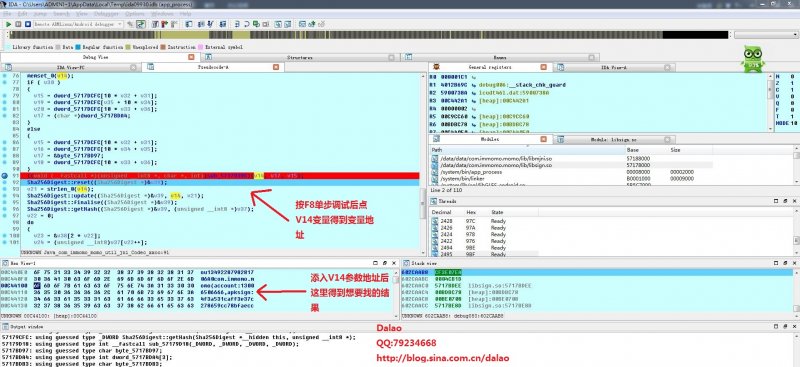Open the Options menu
The height and width of the screenshot is (367, 800).
pyautogui.click(x=135, y=14)
